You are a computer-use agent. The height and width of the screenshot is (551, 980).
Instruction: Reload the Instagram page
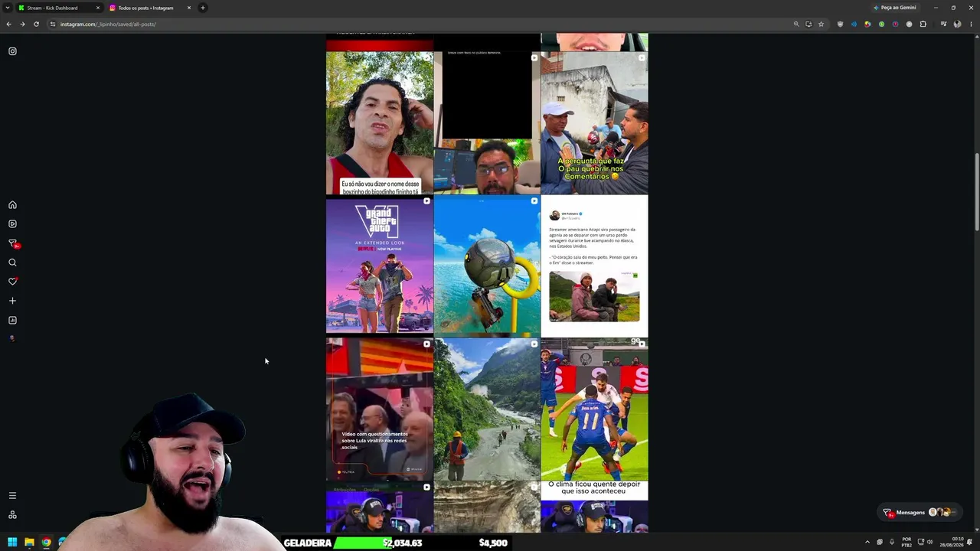click(x=36, y=24)
